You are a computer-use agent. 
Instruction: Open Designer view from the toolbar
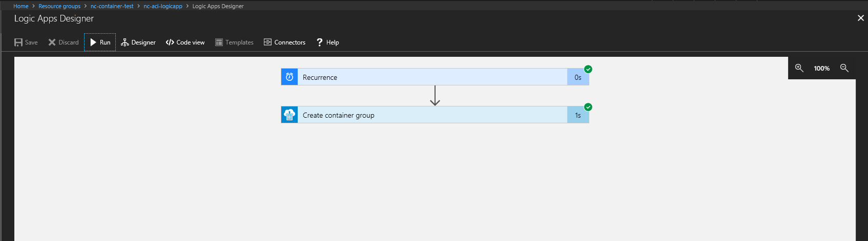(x=138, y=42)
